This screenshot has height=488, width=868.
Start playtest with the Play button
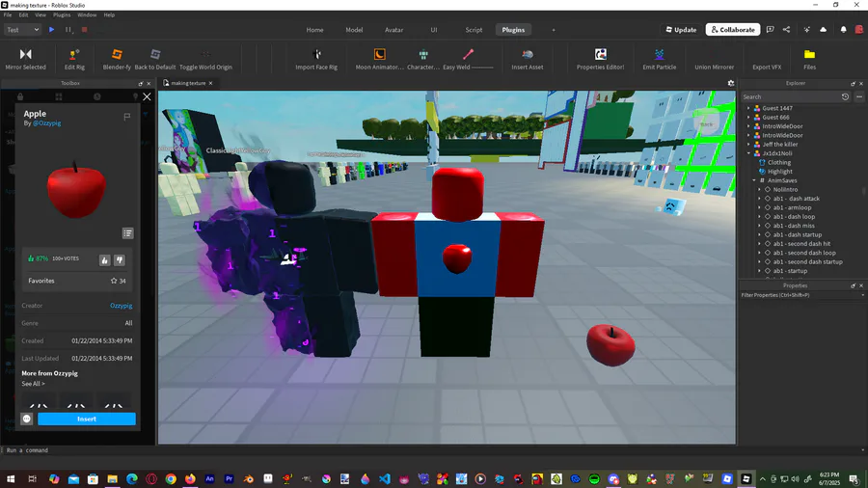coord(51,30)
